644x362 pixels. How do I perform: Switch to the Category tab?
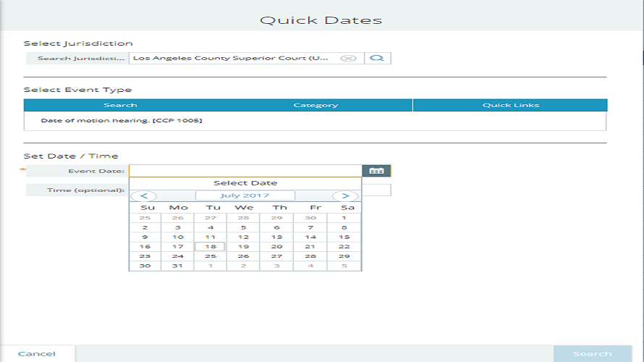[315, 106]
